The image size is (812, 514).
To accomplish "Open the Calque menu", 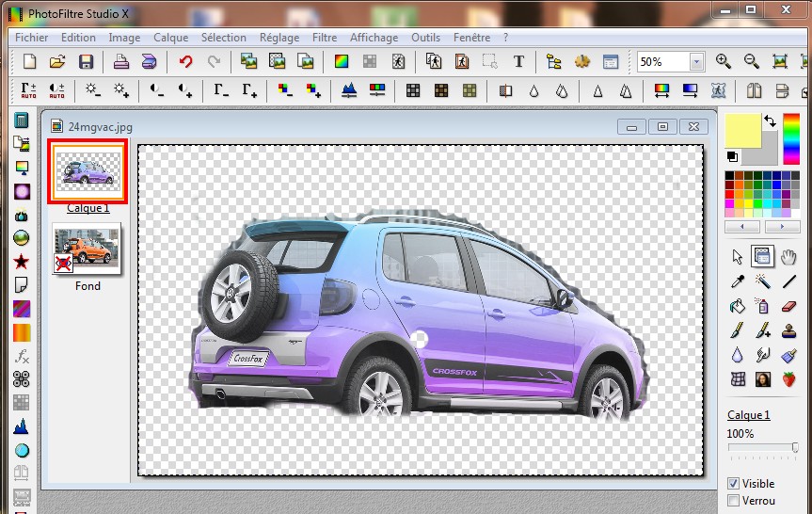I will (170, 38).
